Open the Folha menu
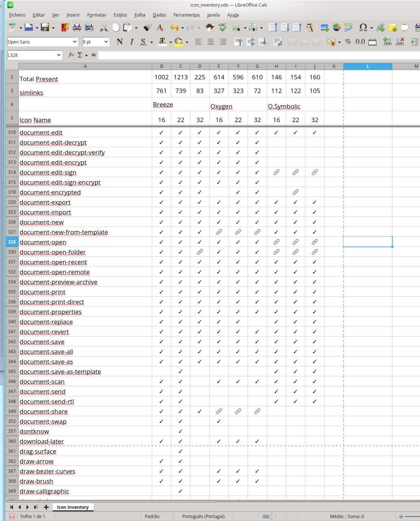The height and width of the screenshot is (521, 420). pos(140,15)
